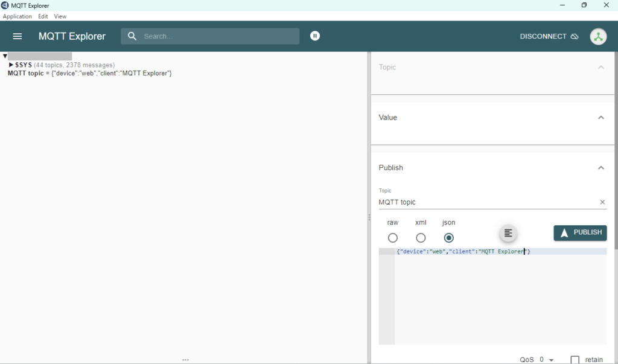Expand the $SYS topic tree
Screen dimensions: 618x364
point(11,65)
